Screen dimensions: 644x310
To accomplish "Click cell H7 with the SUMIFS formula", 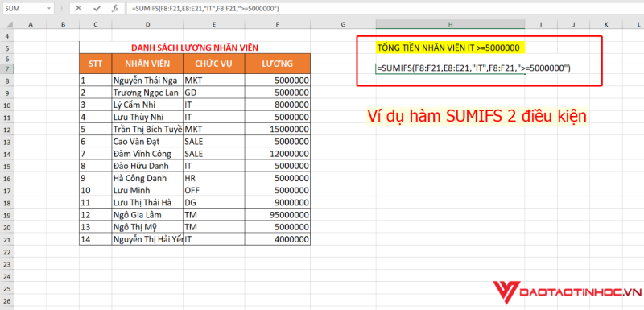I will click(x=450, y=68).
